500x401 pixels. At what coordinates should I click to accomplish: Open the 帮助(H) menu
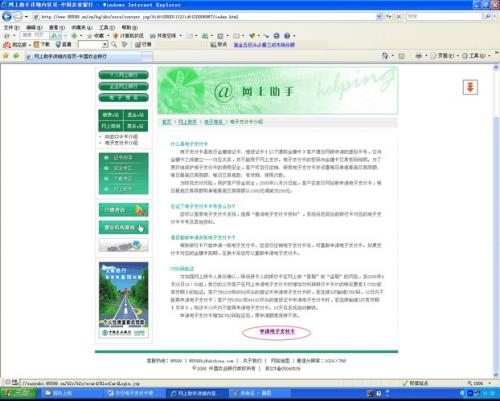point(130,28)
